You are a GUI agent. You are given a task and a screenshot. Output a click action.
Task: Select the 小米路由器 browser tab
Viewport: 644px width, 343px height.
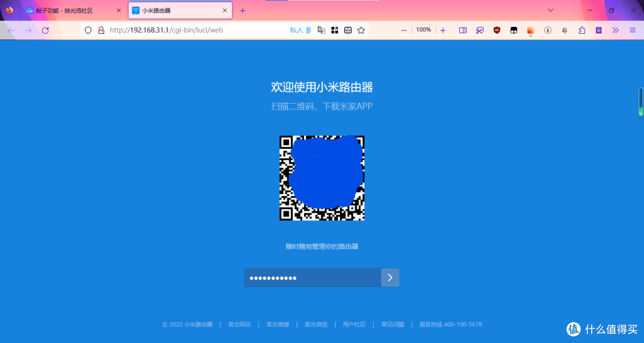pyautogui.click(x=180, y=11)
